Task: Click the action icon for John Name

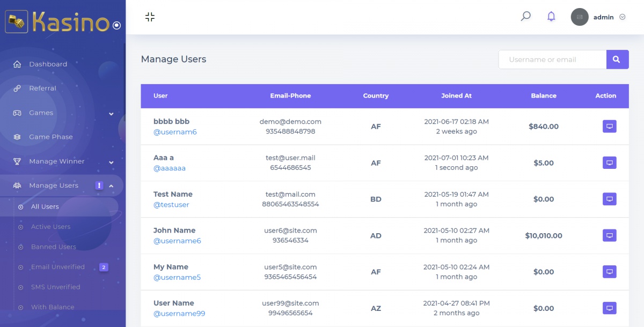Action: (609, 235)
